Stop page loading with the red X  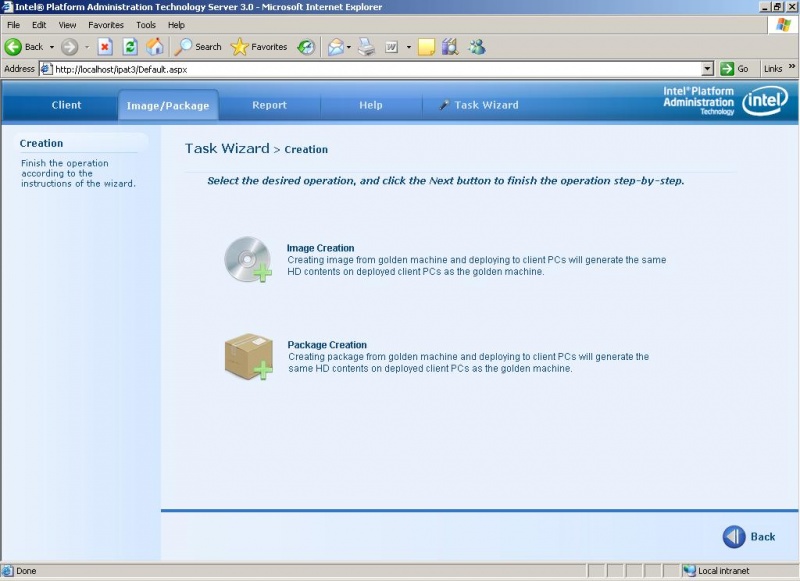pyautogui.click(x=104, y=46)
